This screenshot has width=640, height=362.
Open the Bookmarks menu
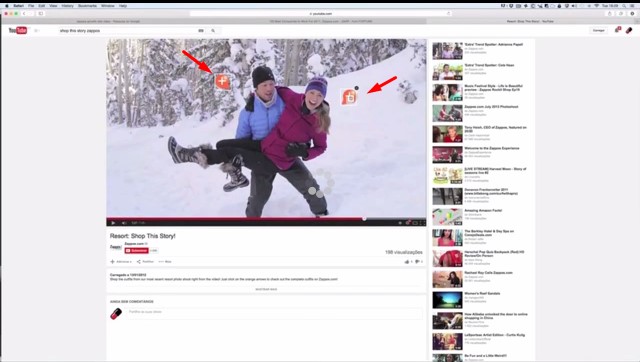[87, 6]
